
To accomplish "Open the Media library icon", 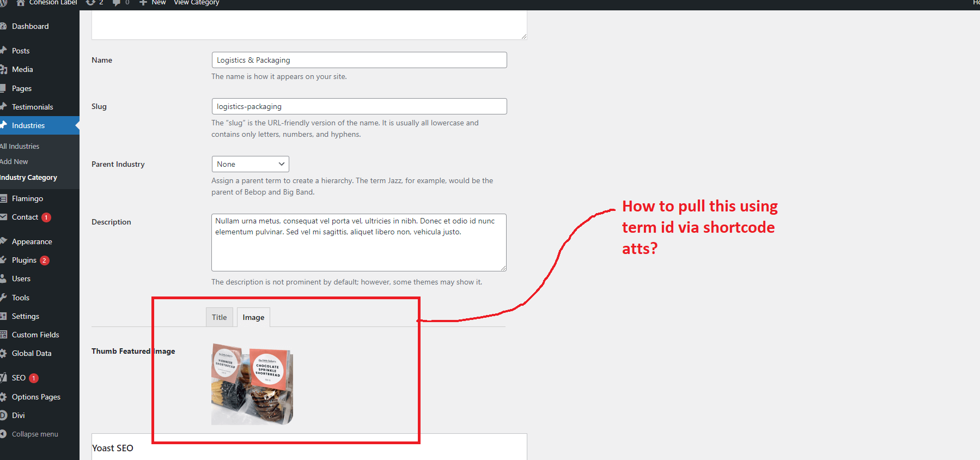I will click(x=3, y=69).
